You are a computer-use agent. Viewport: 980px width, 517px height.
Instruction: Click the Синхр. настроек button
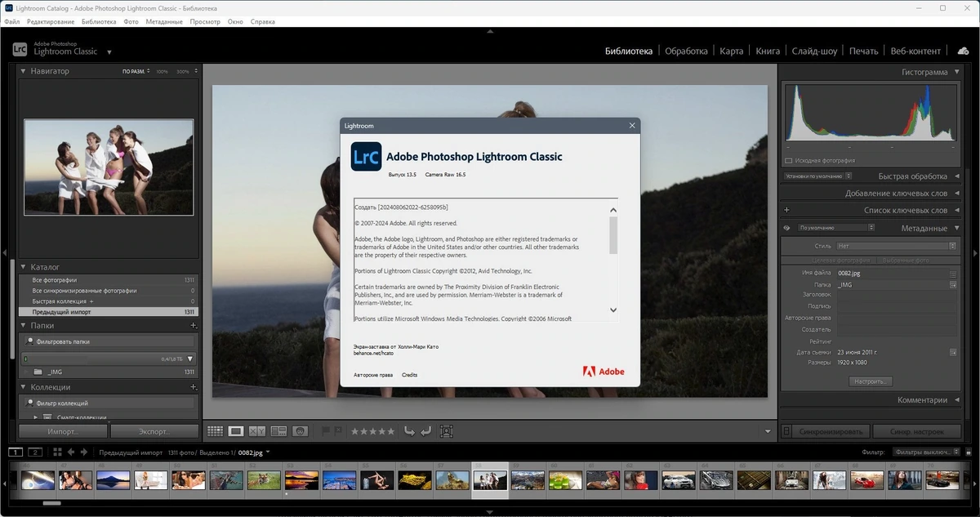coord(916,431)
